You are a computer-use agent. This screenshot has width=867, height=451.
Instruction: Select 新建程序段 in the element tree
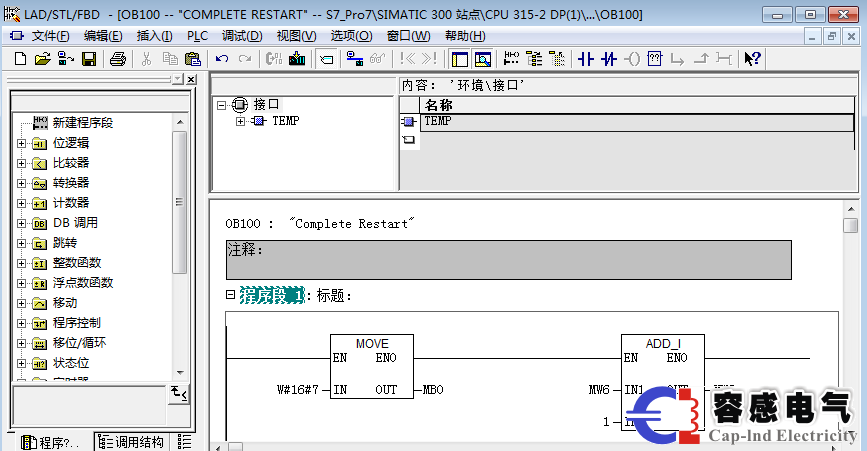coord(82,123)
